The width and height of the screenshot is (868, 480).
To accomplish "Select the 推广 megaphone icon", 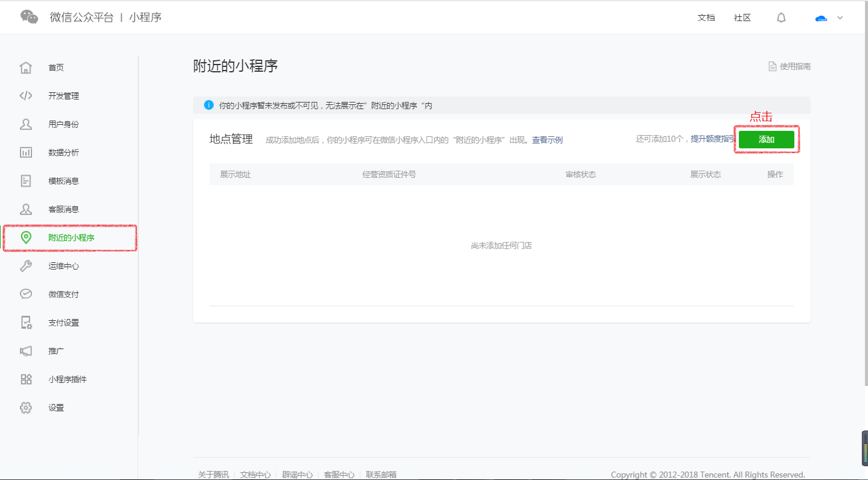I will click(26, 350).
